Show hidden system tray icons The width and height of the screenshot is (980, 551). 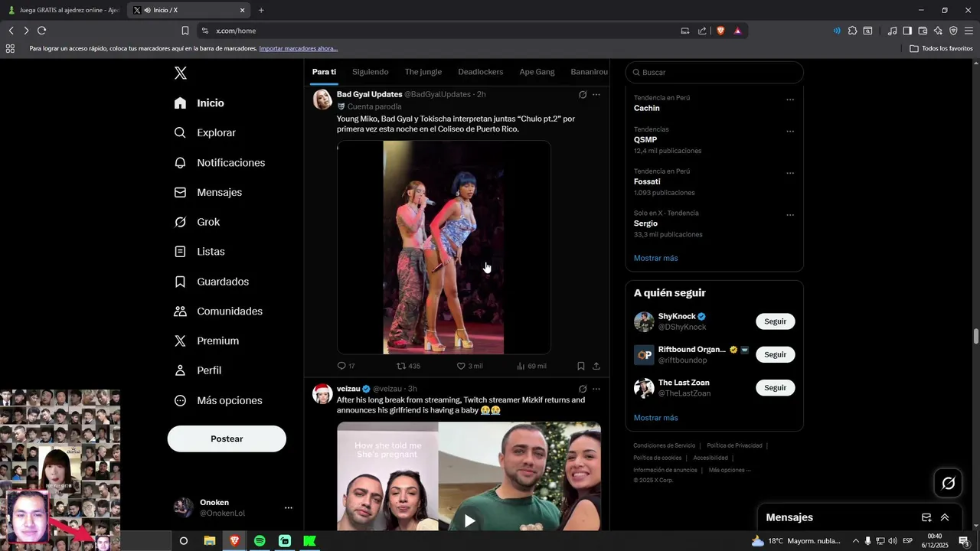pos(855,540)
